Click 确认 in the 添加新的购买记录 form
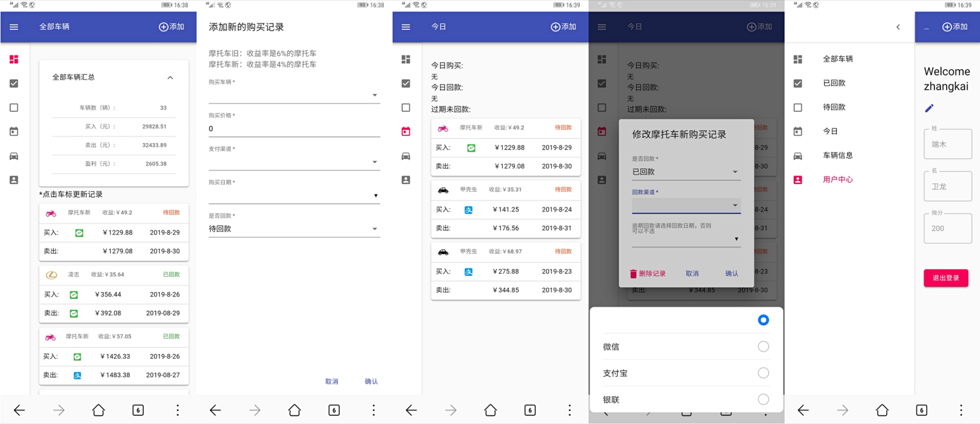Screen dimensions: 980x424 pos(371,381)
